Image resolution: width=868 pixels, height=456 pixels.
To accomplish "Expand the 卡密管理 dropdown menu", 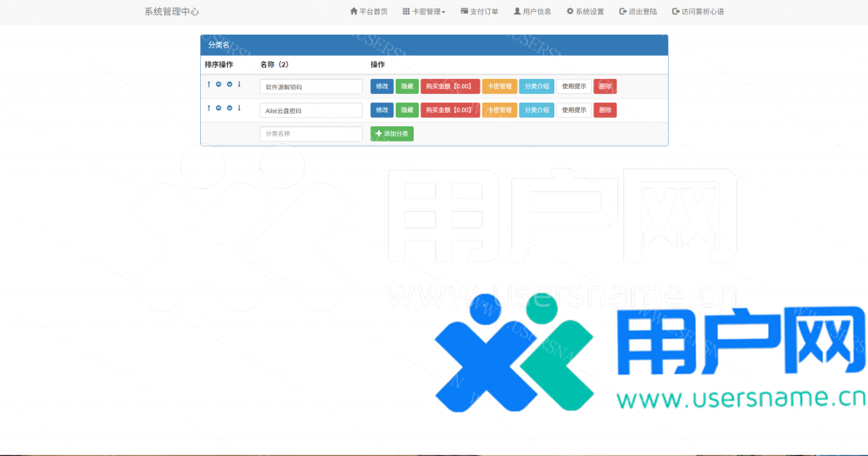I will [424, 12].
